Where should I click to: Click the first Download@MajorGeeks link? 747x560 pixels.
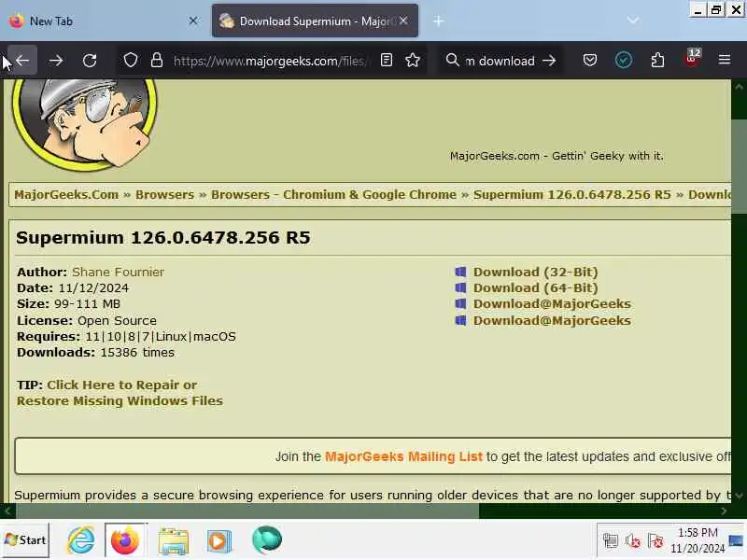pyautogui.click(x=552, y=304)
